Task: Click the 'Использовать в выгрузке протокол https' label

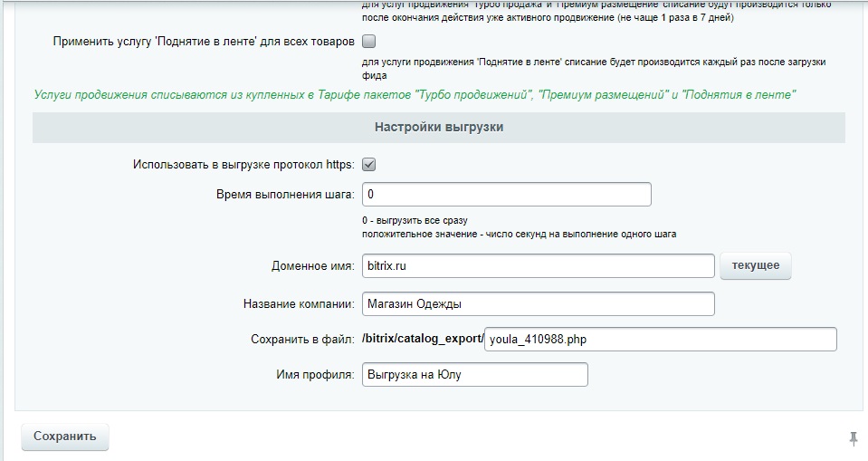Action: pos(243,165)
